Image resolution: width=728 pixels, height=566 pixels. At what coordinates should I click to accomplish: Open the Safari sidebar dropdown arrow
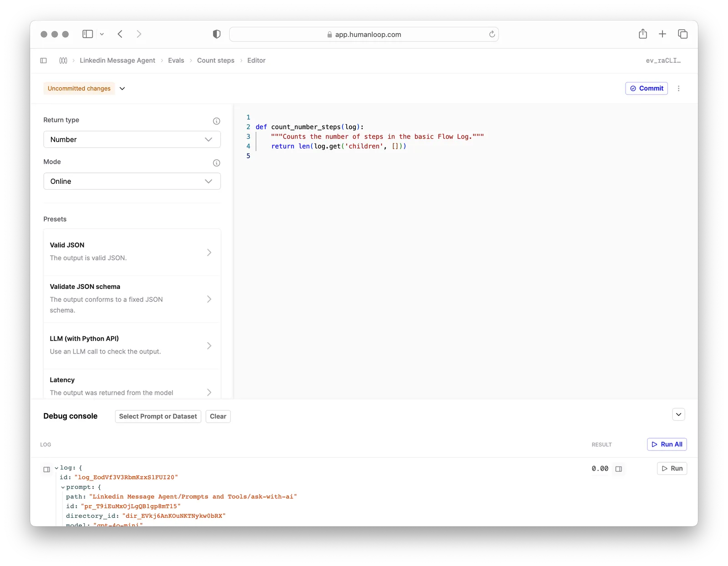tap(102, 34)
